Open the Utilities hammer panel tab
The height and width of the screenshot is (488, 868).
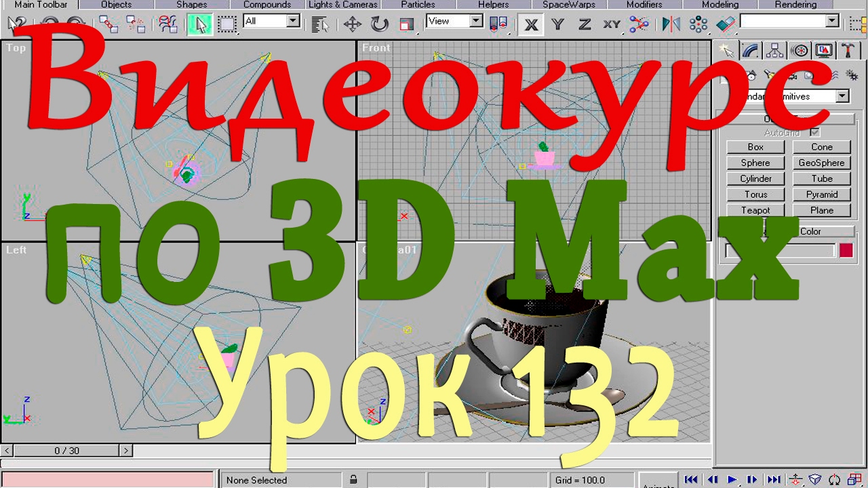point(848,50)
